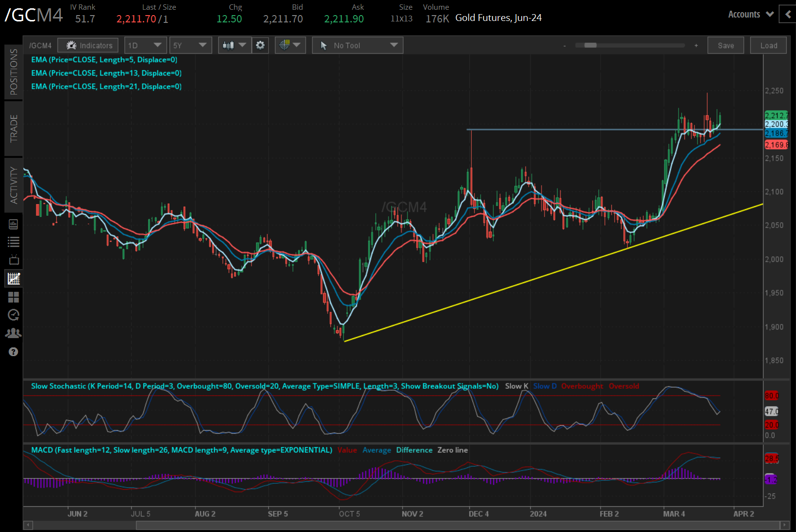The width and height of the screenshot is (796, 532).
Task: Open the Accounts dropdown menu
Action: click(x=751, y=15)
